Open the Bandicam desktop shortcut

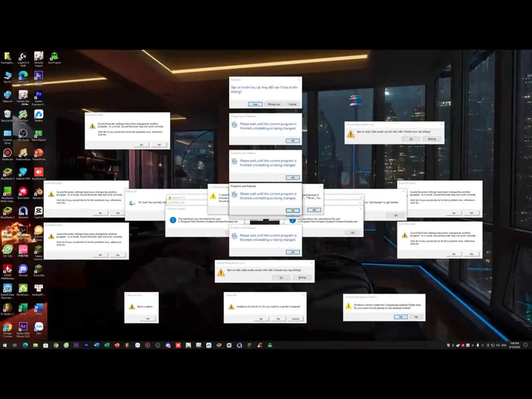click(8, 155)
